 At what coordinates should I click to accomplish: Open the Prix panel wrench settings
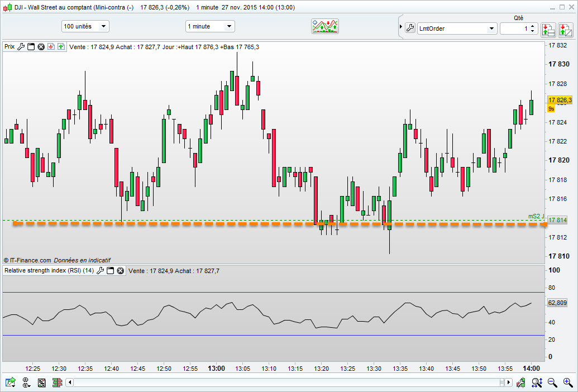click(x=21, y=47)
